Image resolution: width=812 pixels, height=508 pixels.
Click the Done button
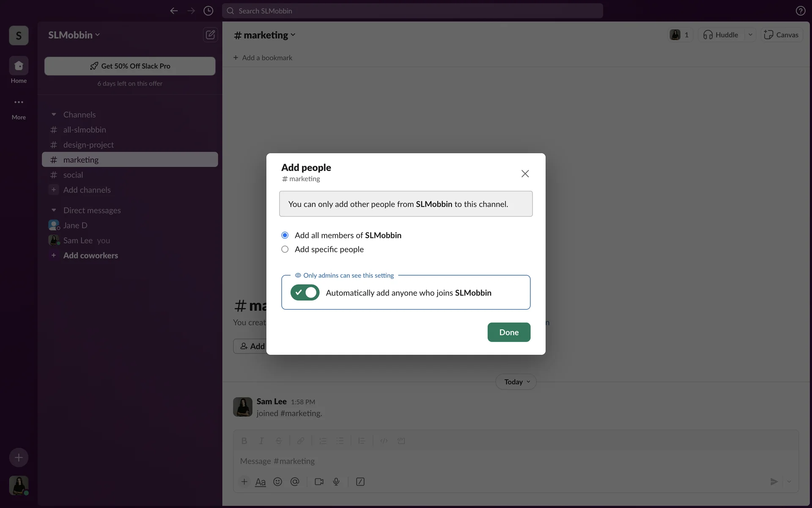click(509, 332)
